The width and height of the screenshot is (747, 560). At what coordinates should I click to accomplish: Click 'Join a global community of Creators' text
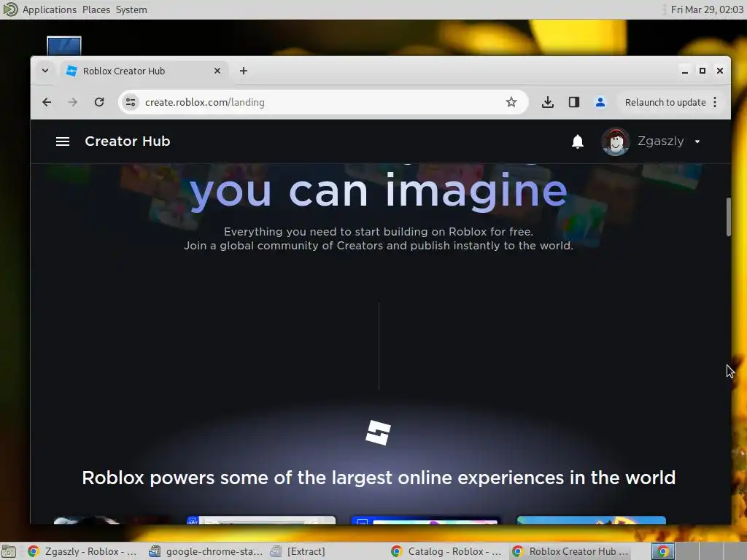tap(379, 246)
